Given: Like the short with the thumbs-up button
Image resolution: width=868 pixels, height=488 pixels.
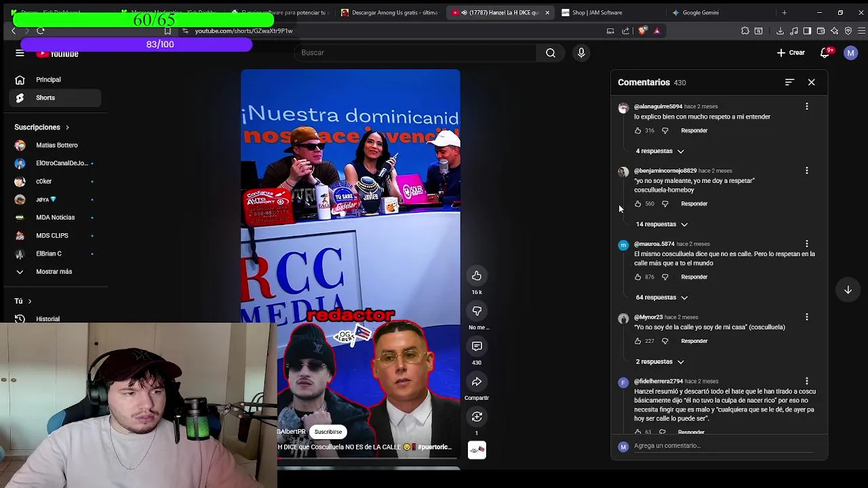Looking at the screenshot, I should 477,276.
